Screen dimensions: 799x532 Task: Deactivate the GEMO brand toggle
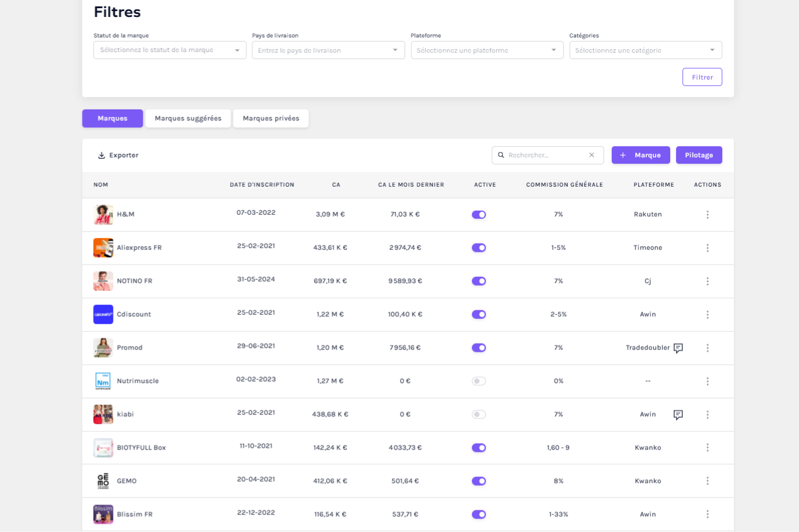coord(479,481)
